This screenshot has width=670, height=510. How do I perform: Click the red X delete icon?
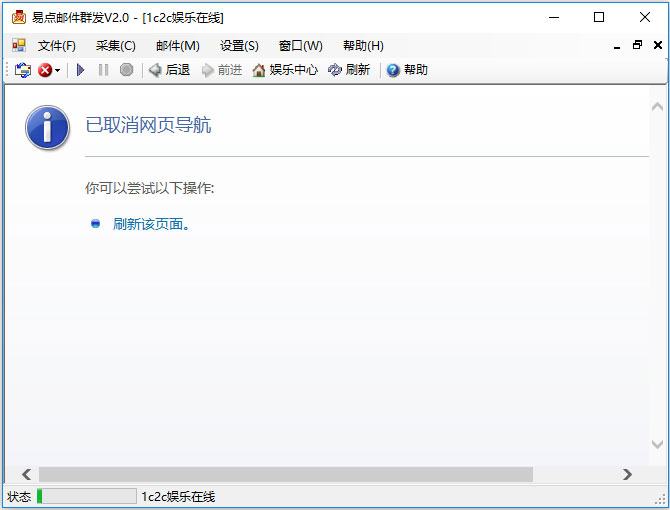point(45,70)
